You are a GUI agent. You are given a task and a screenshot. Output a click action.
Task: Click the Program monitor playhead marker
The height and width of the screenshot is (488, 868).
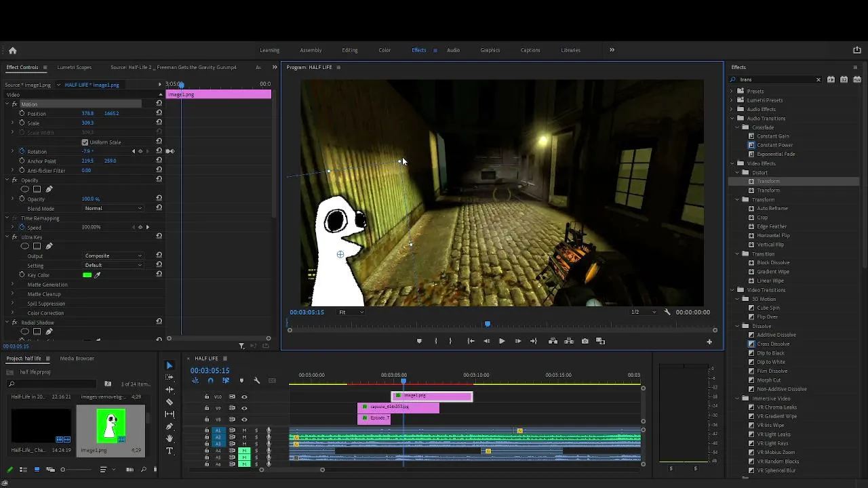click(487, 324)
